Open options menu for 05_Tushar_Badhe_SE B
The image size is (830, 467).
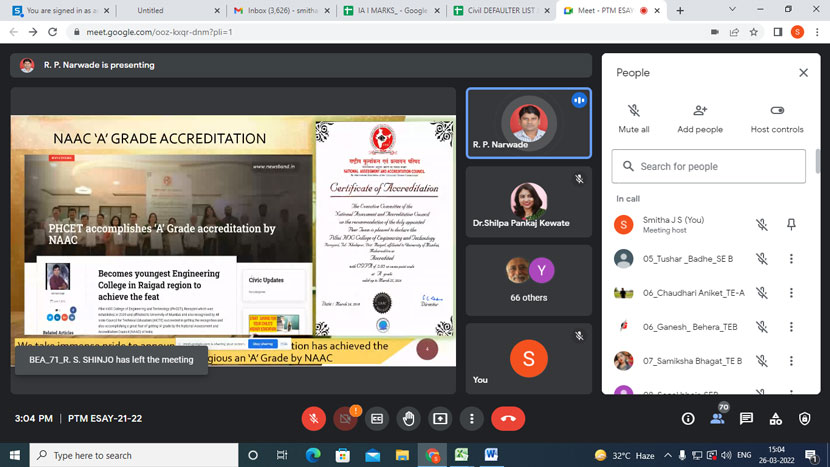pyautogui.click(x=791, y=259)
